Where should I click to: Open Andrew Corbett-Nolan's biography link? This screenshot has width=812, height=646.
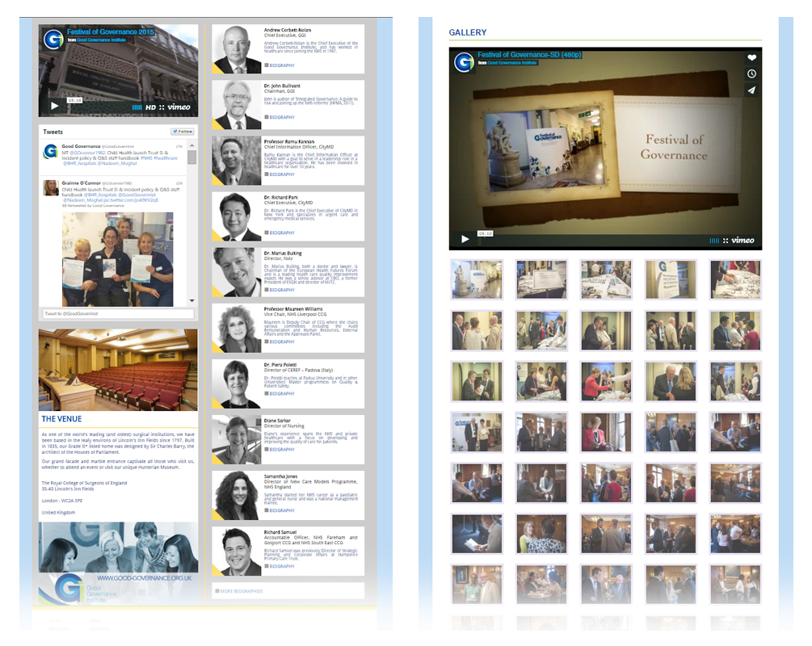pos(280,65)
